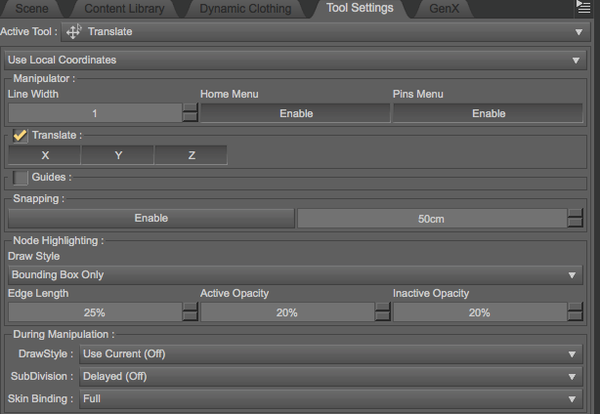Switch to the Dynamic Clothing tab

[245, 8]
